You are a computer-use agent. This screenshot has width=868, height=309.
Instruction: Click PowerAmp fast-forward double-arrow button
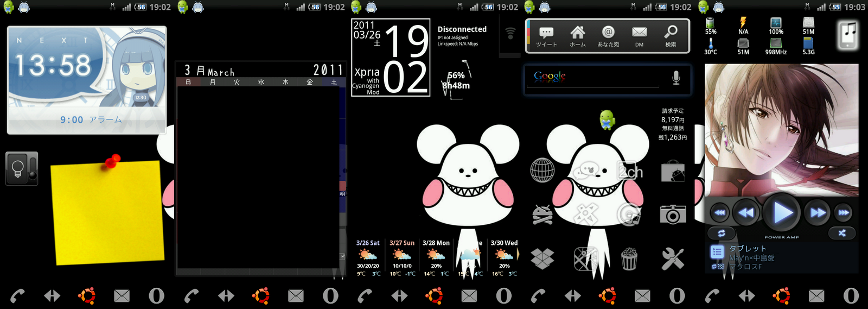(x=818, y=213)
